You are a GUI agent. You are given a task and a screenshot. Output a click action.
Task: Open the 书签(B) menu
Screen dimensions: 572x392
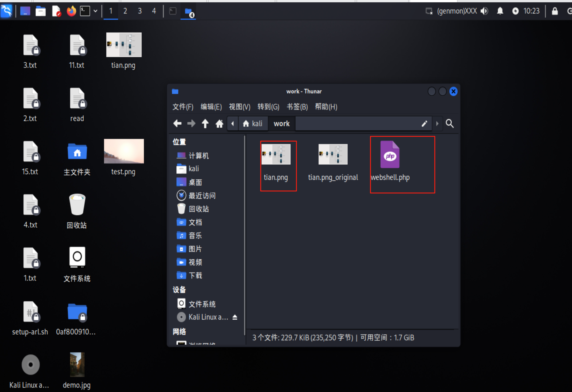[297, 107]
